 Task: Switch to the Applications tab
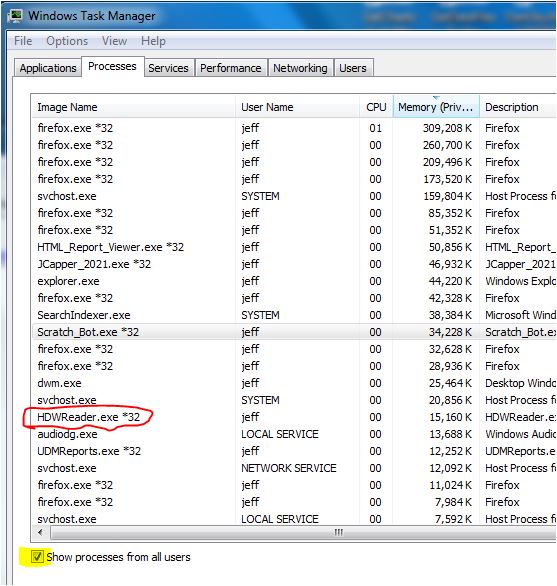pos(48,68)
